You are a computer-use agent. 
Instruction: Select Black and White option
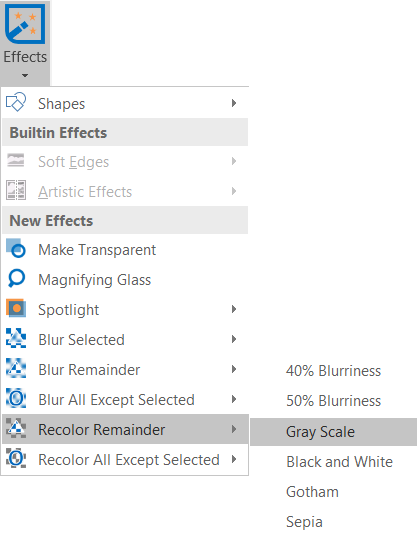click(x=339, y=462)
